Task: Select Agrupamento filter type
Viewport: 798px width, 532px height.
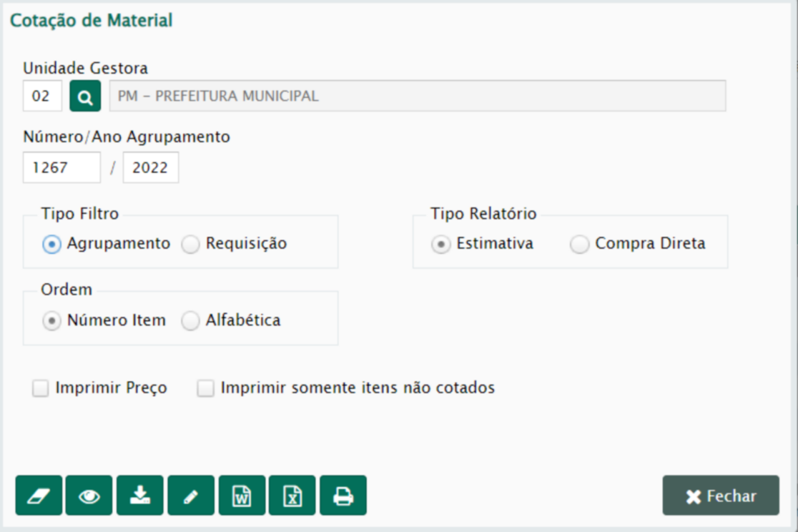Action: coord(51,245)
